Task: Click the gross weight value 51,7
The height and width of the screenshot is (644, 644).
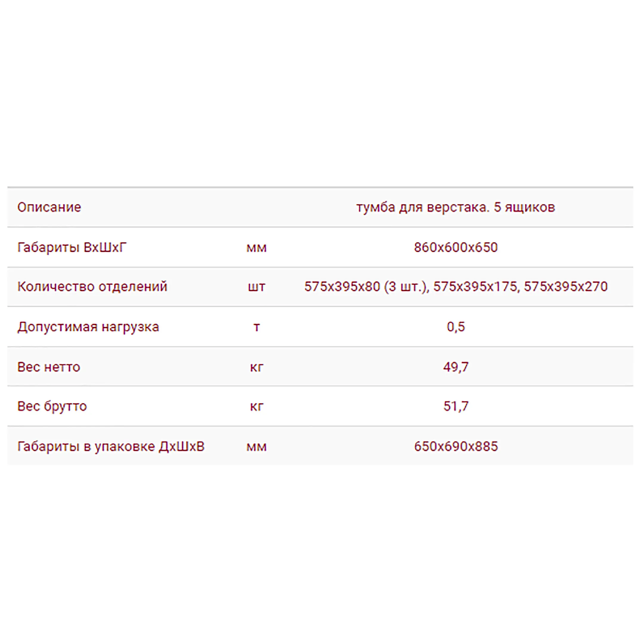Action: (456, 406)
